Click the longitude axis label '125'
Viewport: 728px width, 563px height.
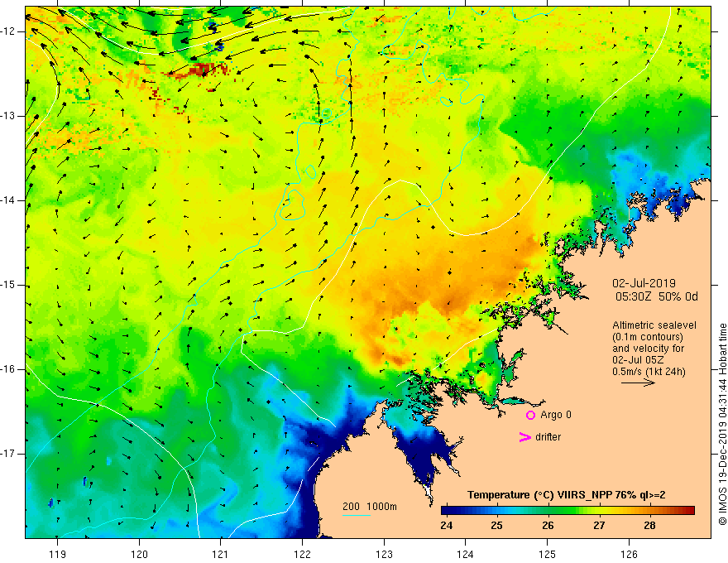tap(548, 554)
